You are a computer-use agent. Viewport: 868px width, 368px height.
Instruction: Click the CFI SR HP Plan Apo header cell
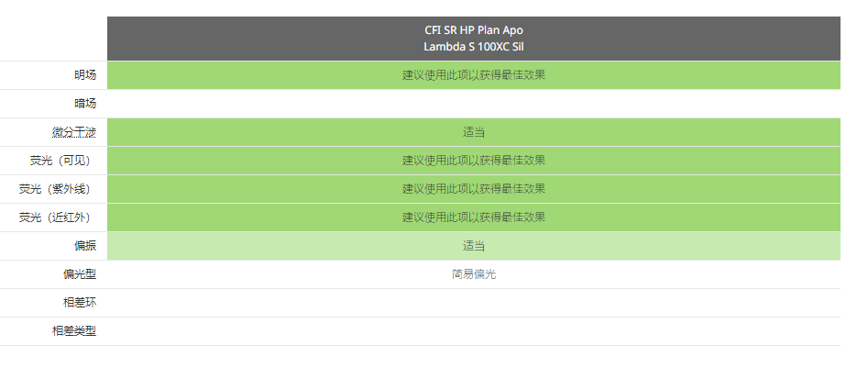(x=474, y=39)
